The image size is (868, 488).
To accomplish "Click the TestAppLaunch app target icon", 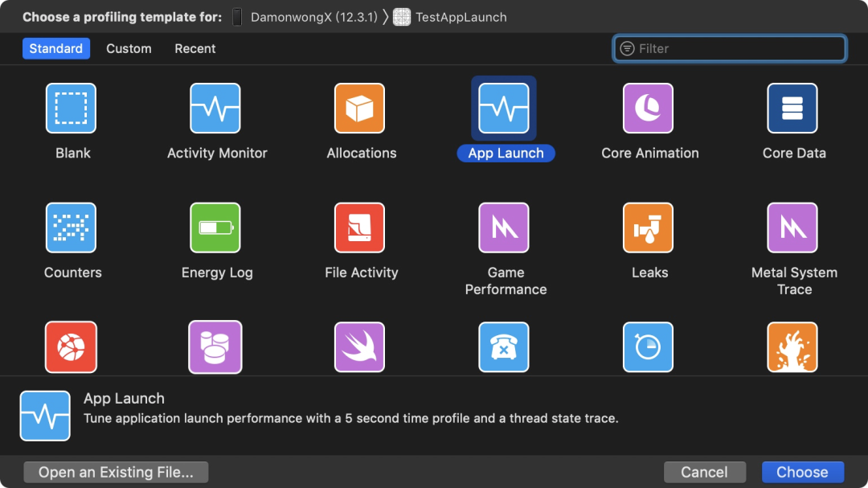I will pos(402,17).
